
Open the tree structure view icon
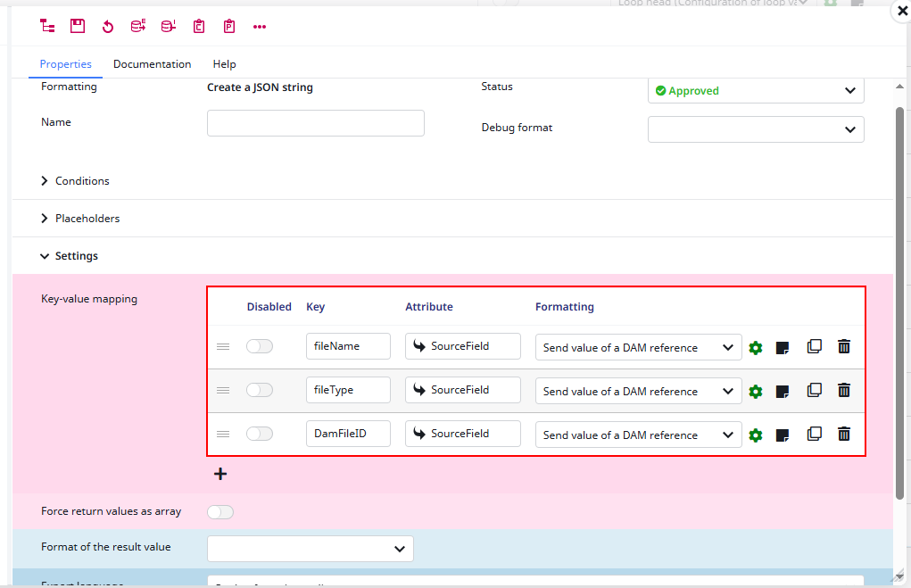(x=47, y=26)
